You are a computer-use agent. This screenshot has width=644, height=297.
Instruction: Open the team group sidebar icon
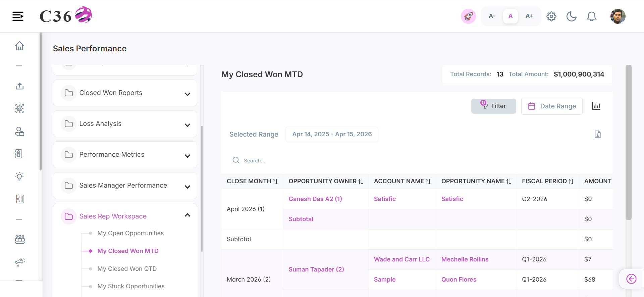pos(19,239)
